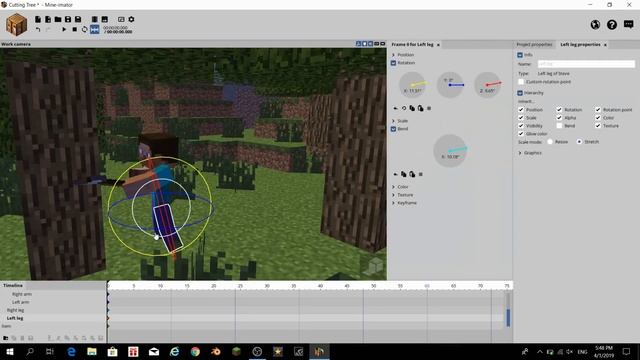Click the bend angle dial

pos(450,151)
